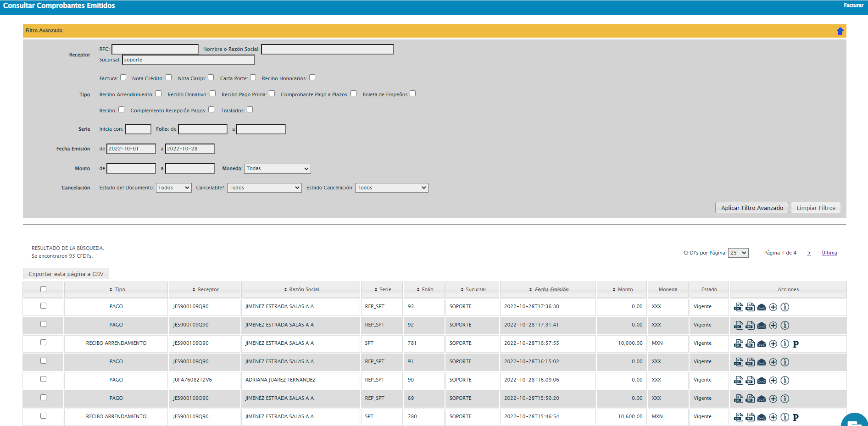This screenshot has width=868, height=426.
Task: Email the folio 92 CFDI
Action: coord(762,325)
